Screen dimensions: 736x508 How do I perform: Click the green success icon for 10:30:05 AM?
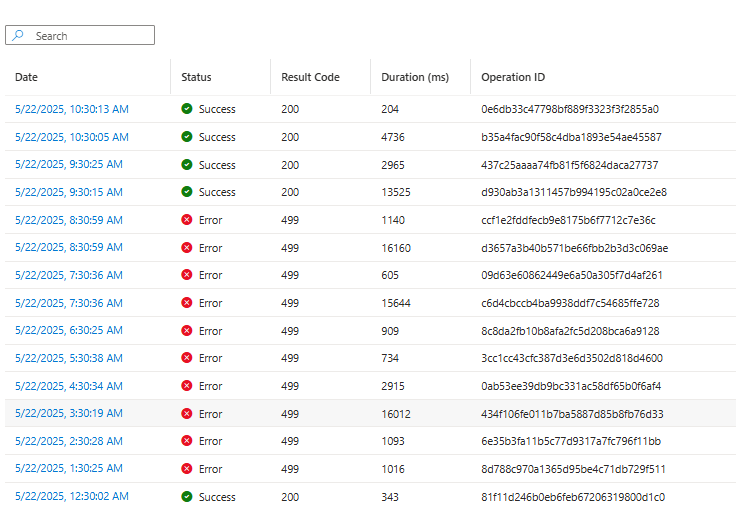coord(187,137)
